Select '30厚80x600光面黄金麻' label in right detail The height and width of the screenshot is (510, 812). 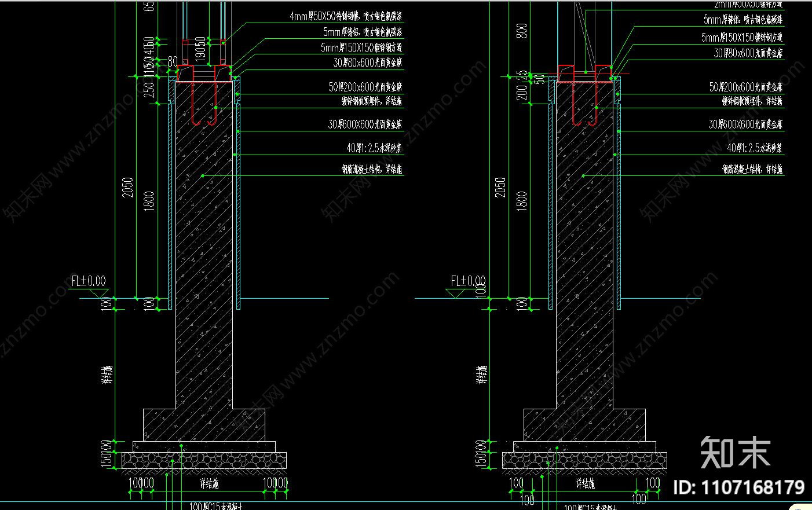click(748, 53)
